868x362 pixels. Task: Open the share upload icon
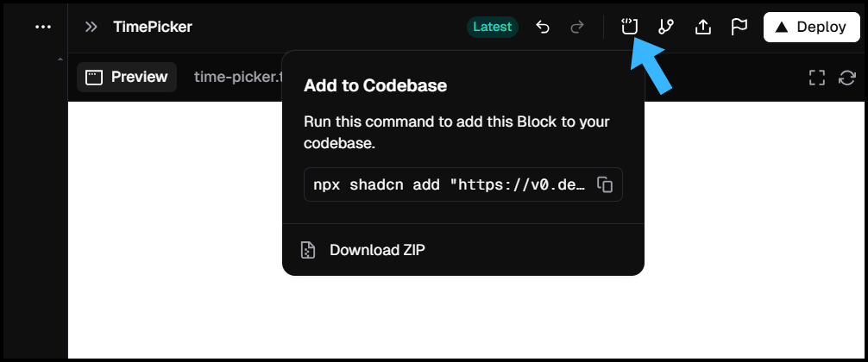point(703,27)
